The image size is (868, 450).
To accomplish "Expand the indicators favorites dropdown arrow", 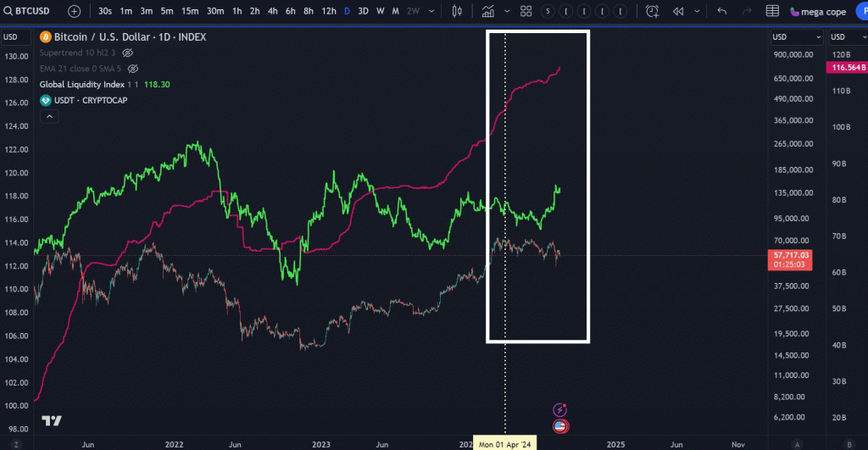I will tap(506, 11).
